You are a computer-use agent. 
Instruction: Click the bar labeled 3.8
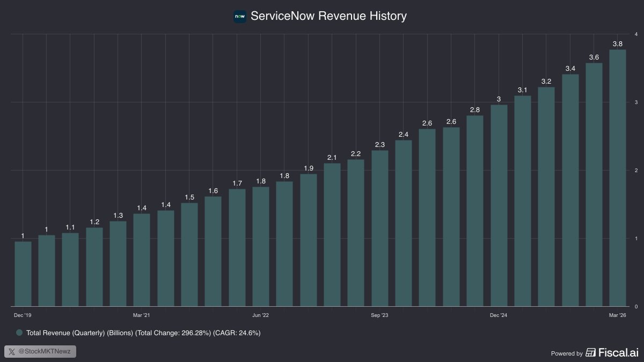(617, 178)
